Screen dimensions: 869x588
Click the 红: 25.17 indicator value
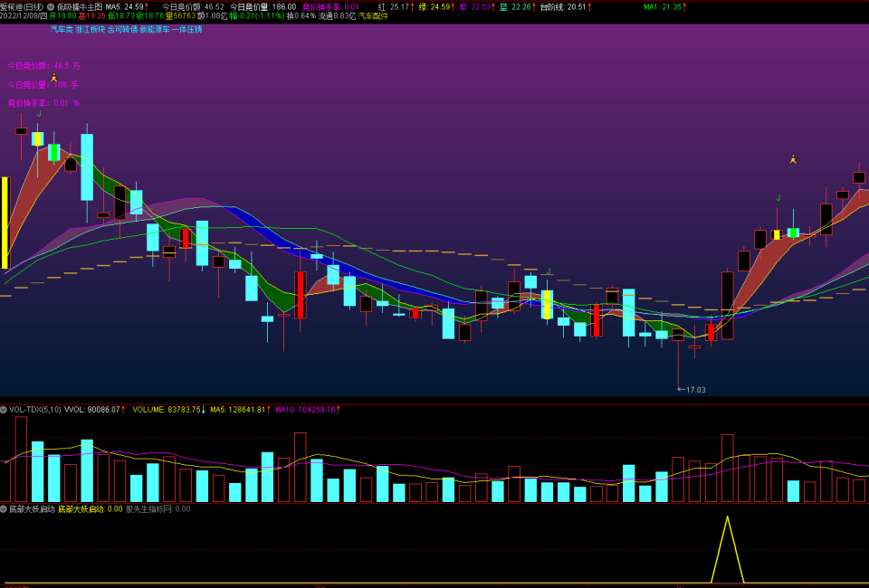394,7
